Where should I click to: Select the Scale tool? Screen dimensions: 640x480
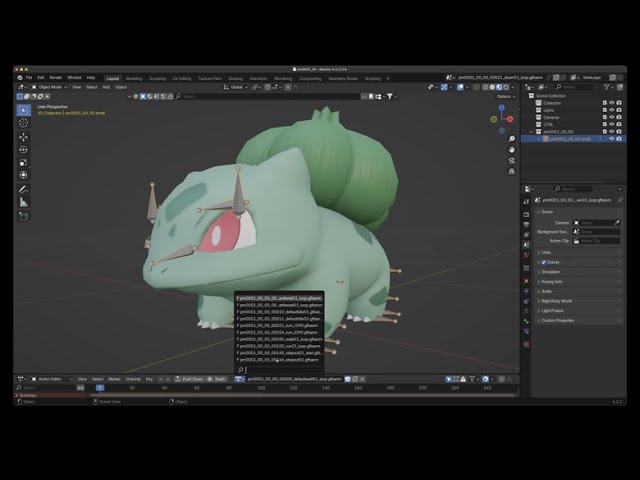(23, 162)
